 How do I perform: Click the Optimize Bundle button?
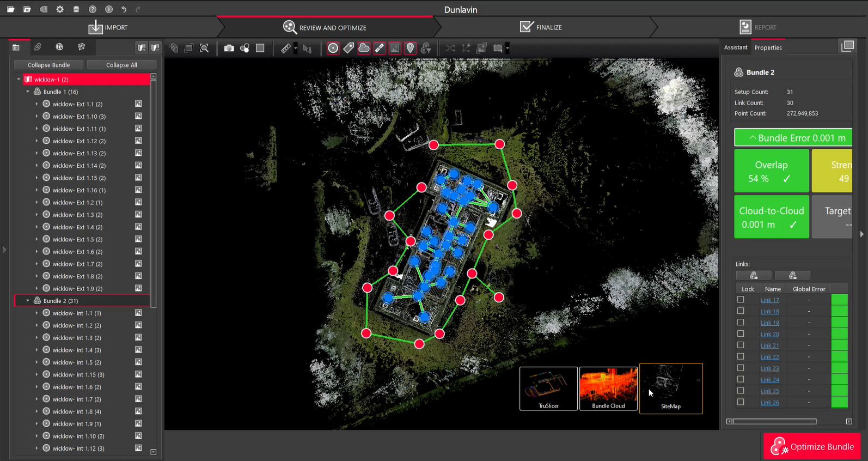click(811, 446)
